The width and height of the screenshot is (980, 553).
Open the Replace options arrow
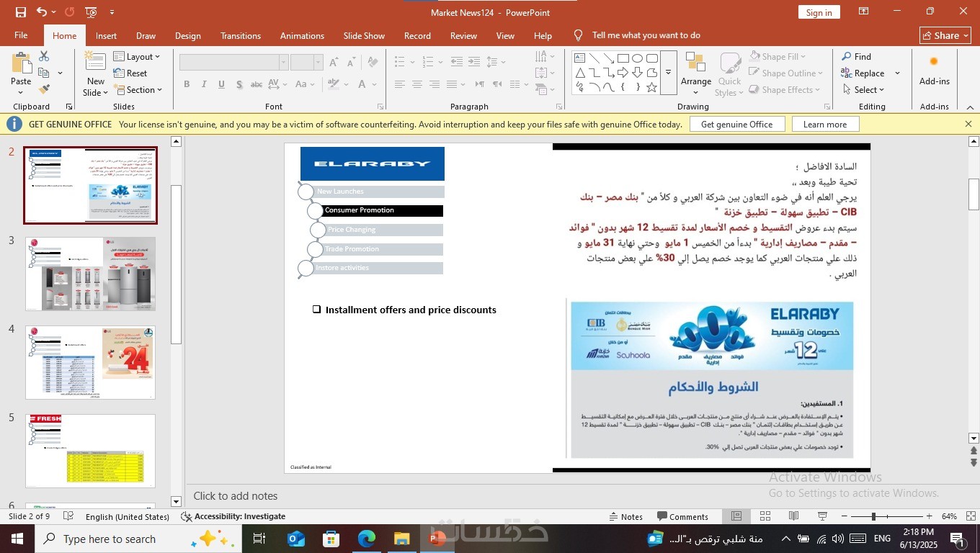click(897, 73)
